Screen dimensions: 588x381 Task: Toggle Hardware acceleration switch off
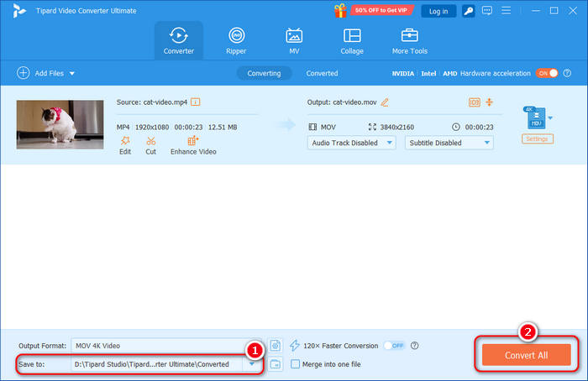(547, 73)
